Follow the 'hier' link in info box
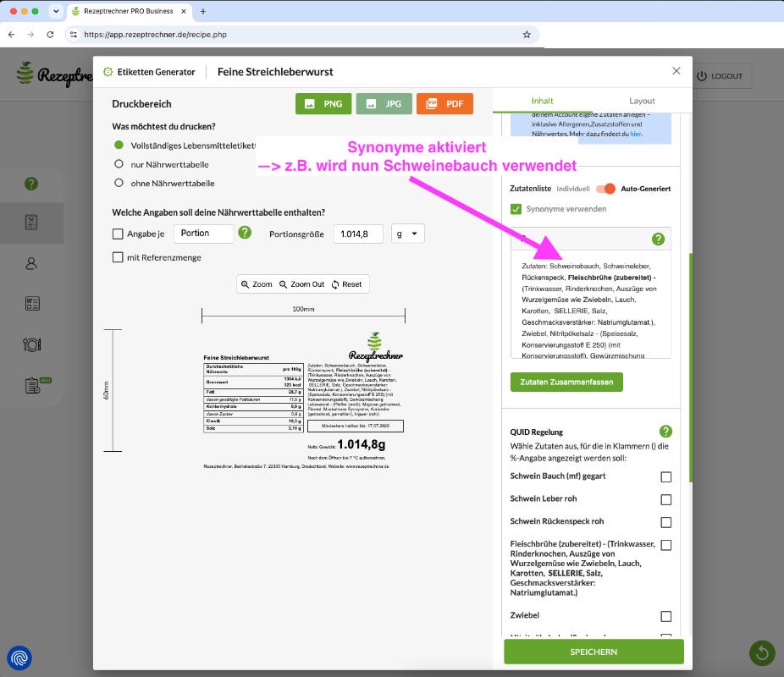Screen dimensions: 784x677 tap(636, 134)
